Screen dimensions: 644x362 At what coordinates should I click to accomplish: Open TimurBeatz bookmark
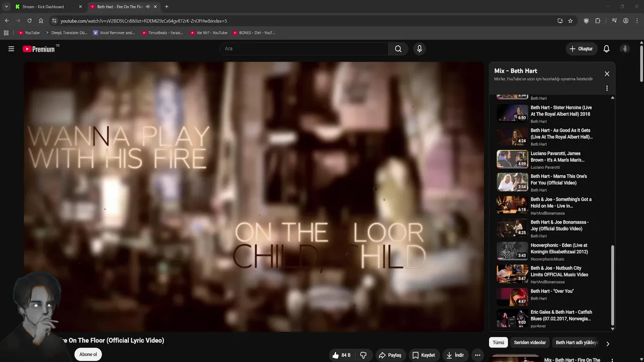(163, 33)
